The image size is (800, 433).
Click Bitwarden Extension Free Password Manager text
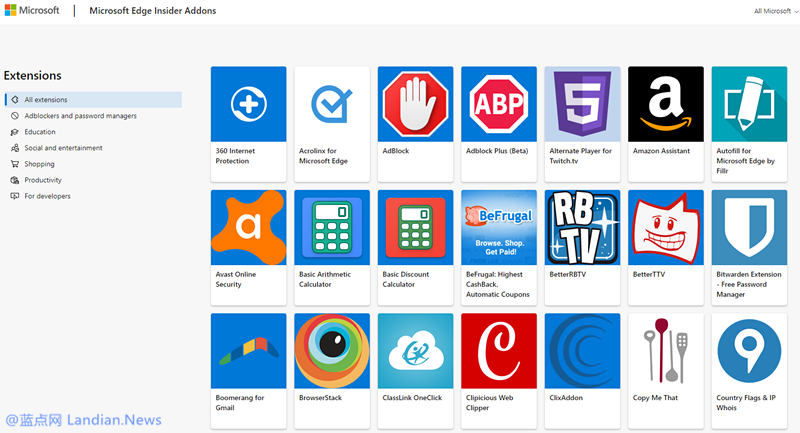748,284
